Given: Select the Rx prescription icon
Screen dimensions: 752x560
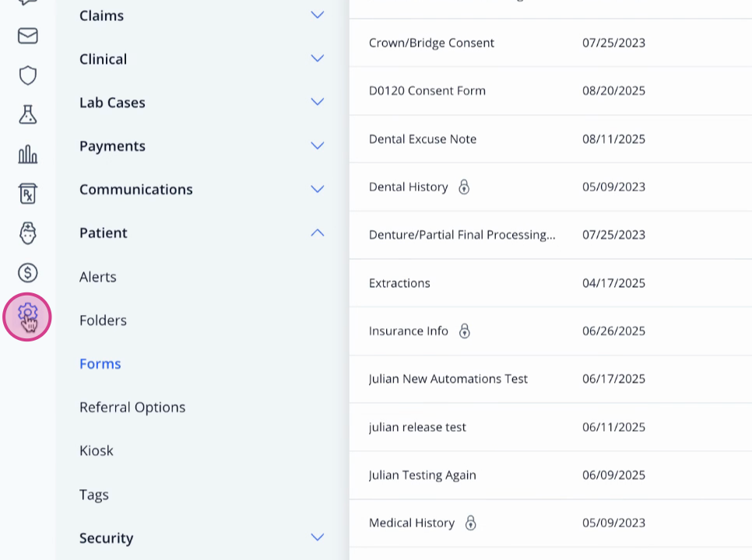Looking at the screenshot, I should [x=28, y=194].
